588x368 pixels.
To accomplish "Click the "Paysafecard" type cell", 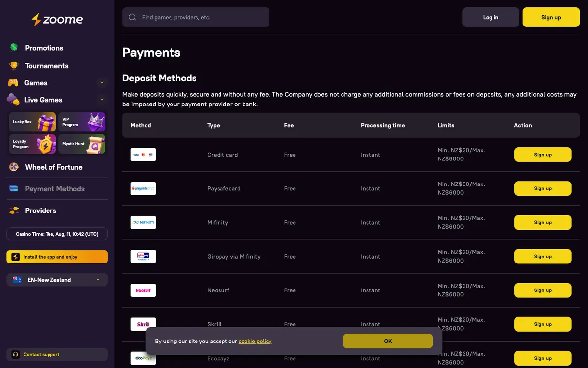I will tap(224, 188).
